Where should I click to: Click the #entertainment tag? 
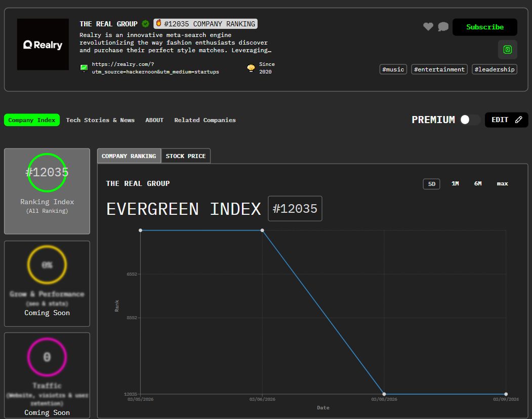439,69
